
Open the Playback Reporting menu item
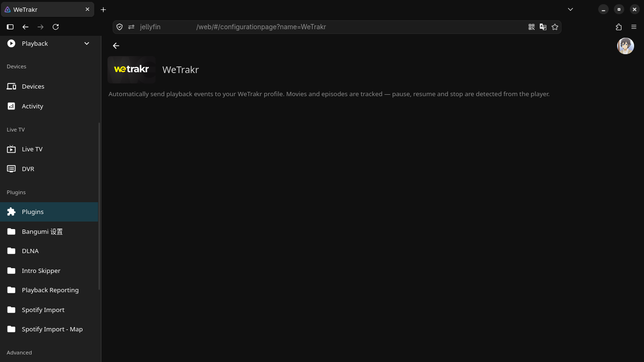tap(49, 290)
